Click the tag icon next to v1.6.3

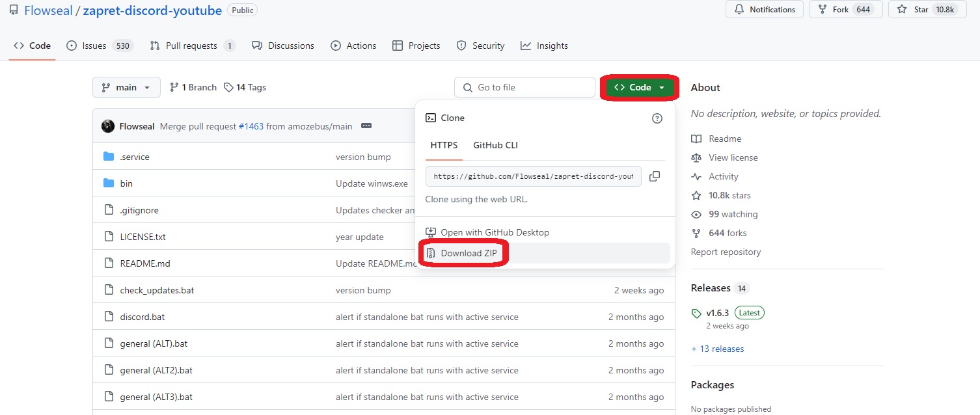(697, 313)
